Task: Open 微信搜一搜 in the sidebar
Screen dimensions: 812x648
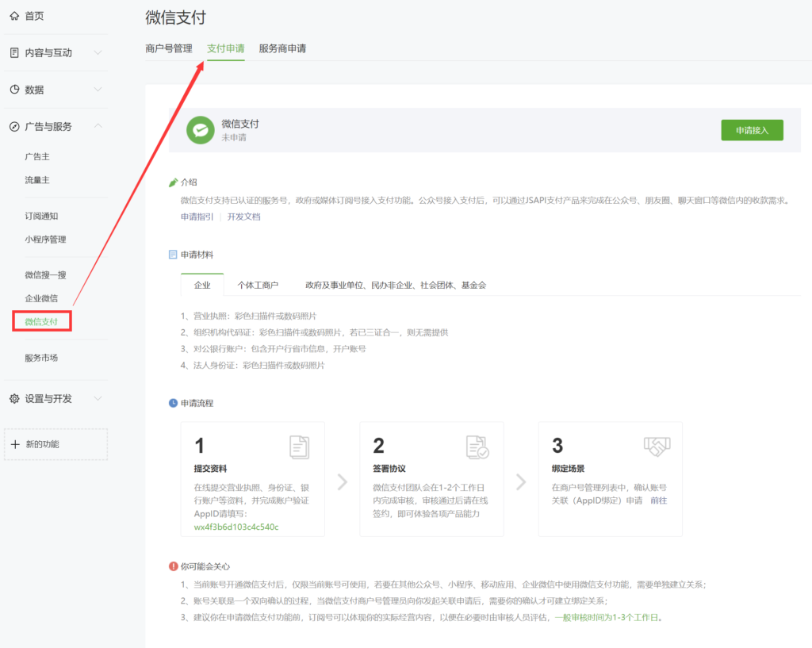Action: pyautogui.click(x=45, y=274)
